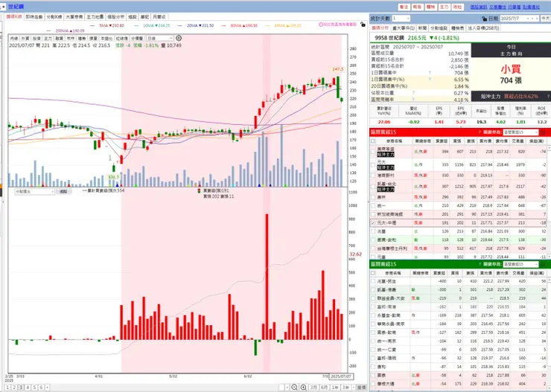Open the 法人目標(268元) tab
The height and width of the screenshot is (392, 551).
point(483,28)
